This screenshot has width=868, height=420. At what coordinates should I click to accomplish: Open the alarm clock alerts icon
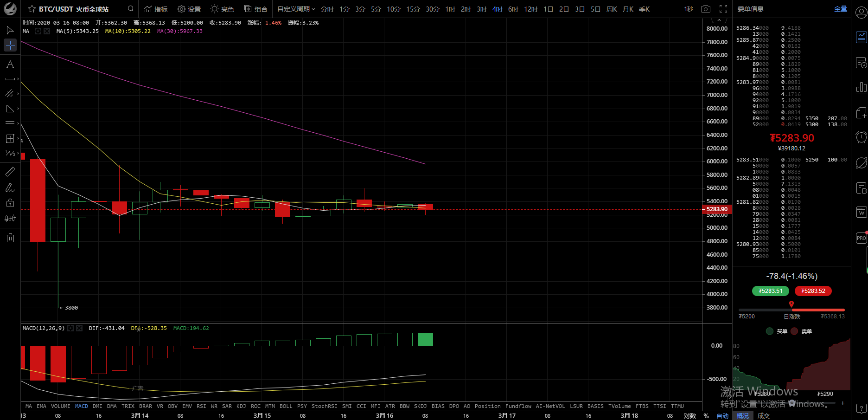click(x=861, y=137)
